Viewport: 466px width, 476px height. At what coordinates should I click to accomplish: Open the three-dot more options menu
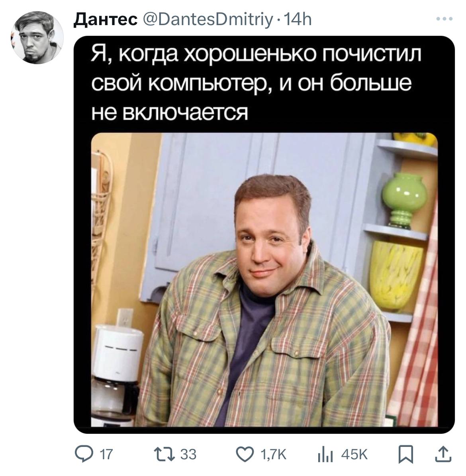(x=444, y=19)
